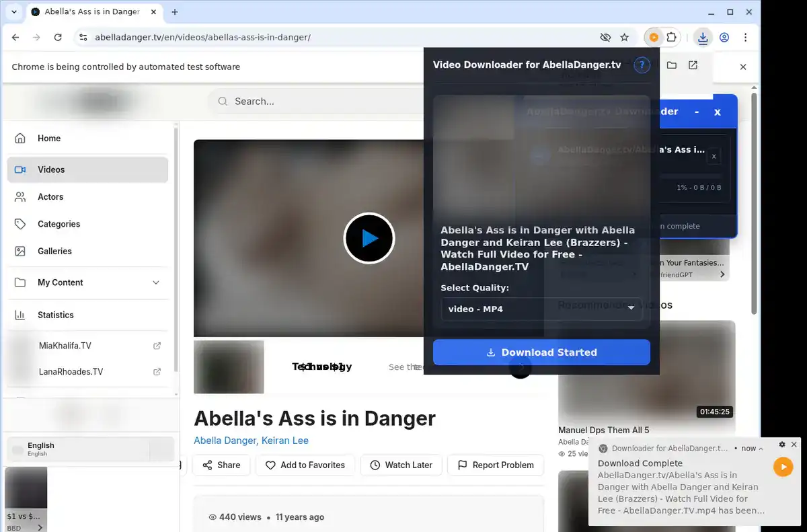Open the help question mark in downloader popup
Viewport: 807px width, 532px height.
pyautogui.click(x=642, y=65)
